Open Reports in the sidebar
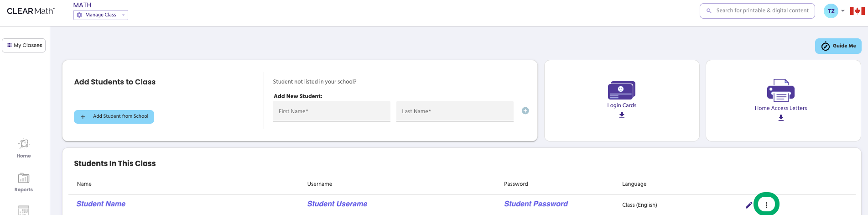Image resolution: width=868 pixels, height=215 pixels. pos(24,182)
